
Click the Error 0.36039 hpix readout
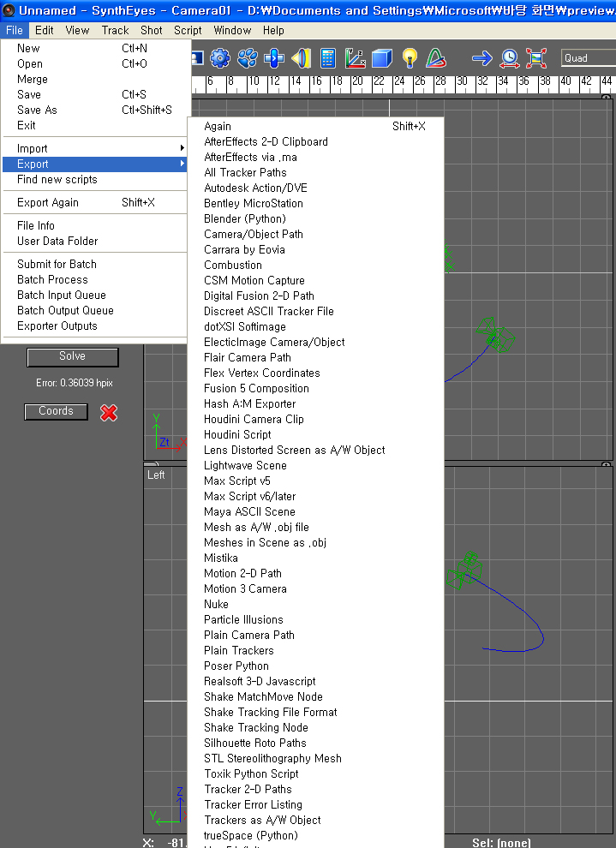tap(75, 383)
